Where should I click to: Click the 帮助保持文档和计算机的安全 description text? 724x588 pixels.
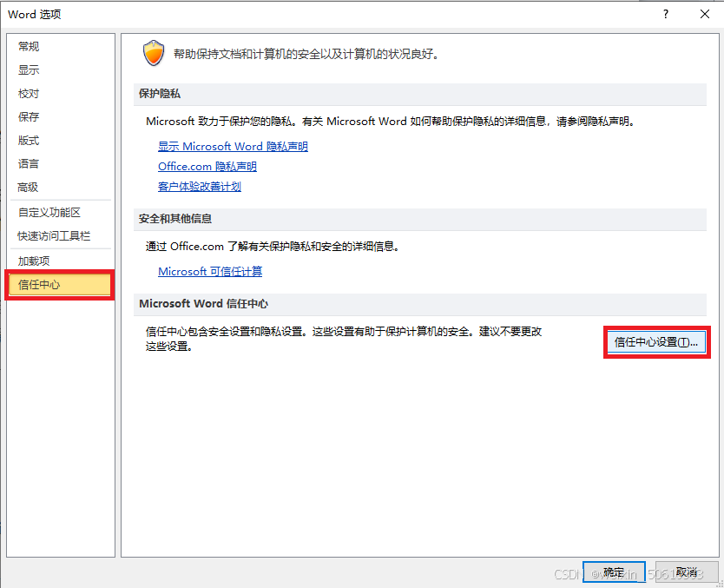click(x=306, y=54)
